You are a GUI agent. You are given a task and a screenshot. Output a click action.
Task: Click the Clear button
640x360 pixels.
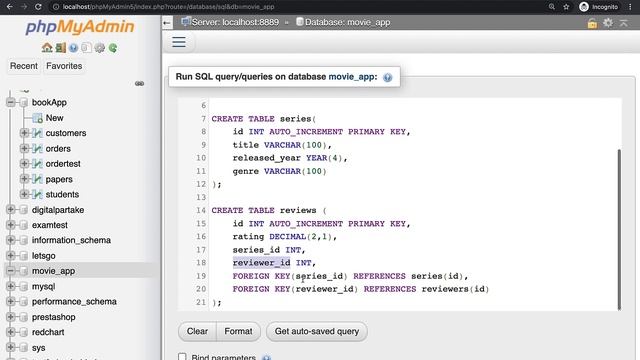pyautogui.click(x=197, y=331)
